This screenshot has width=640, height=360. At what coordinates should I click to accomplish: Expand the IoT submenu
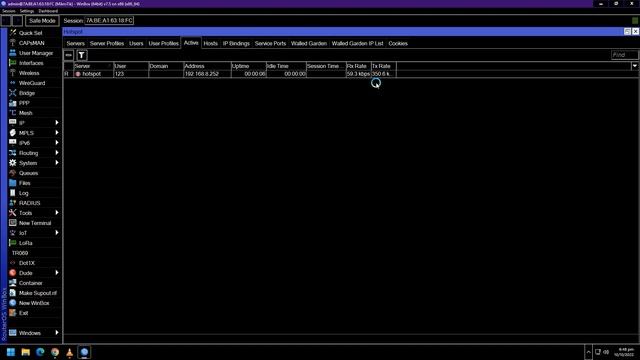click(x=57, y=233)
